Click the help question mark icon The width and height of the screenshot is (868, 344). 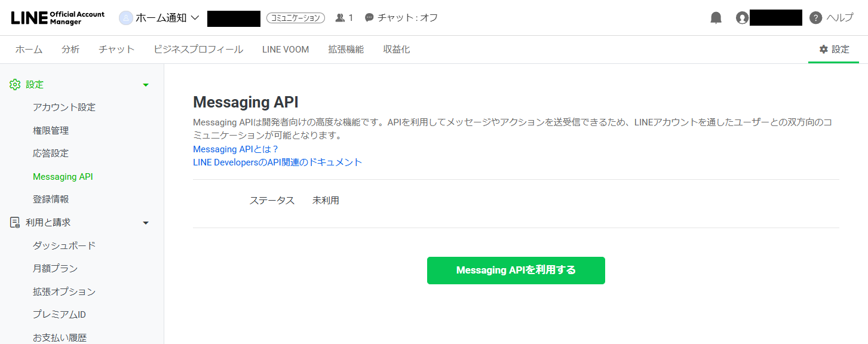pos(815,18)
